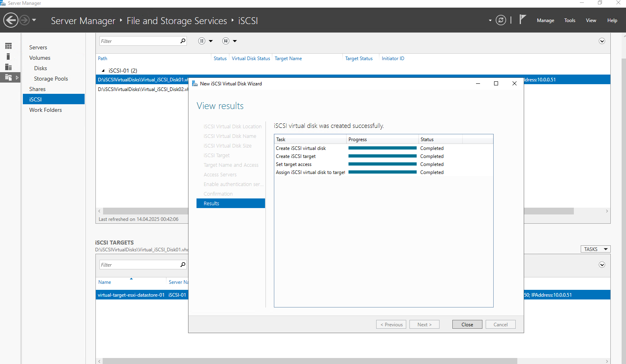This screenshot has width=626, height=364.
Task: Click the back navigation arrow icon
Action: (x=11, y=20)
